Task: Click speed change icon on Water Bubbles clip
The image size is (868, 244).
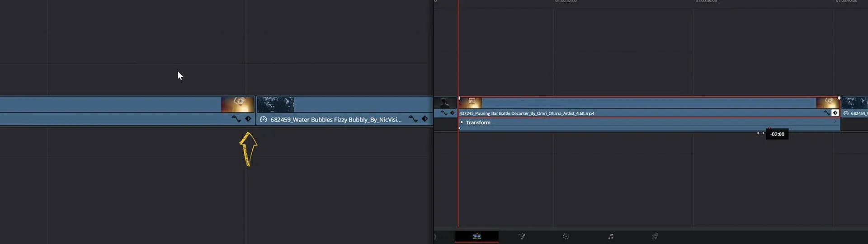Action: 263,119
